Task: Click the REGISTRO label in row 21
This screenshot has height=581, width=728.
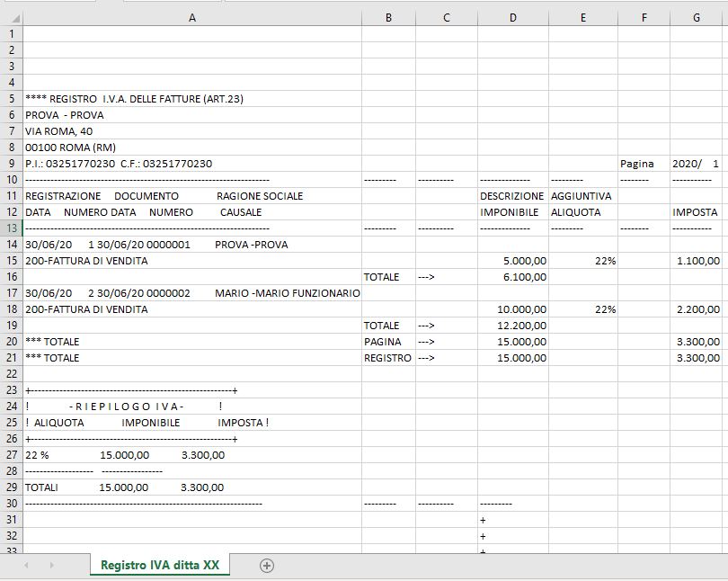Action: click(388, 358)
